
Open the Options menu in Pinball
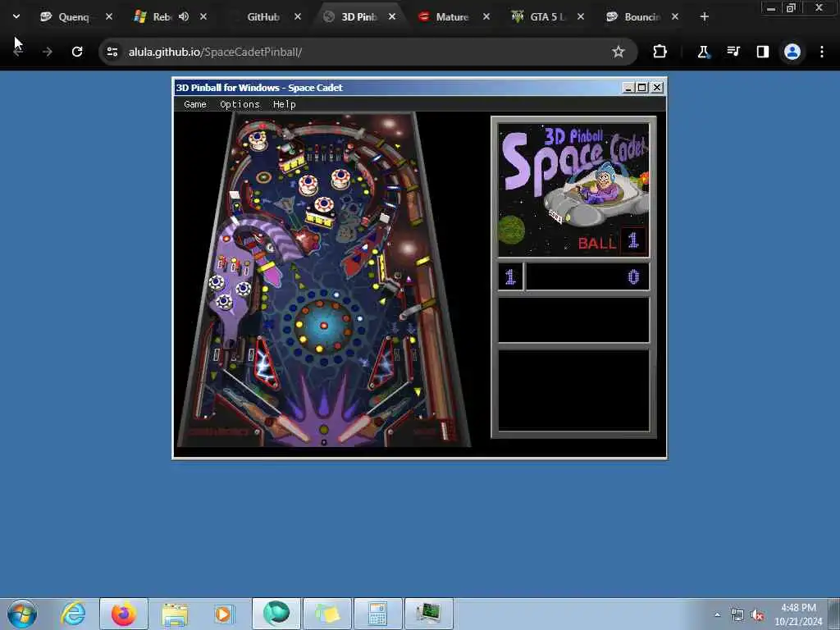(x=240, y=104)
